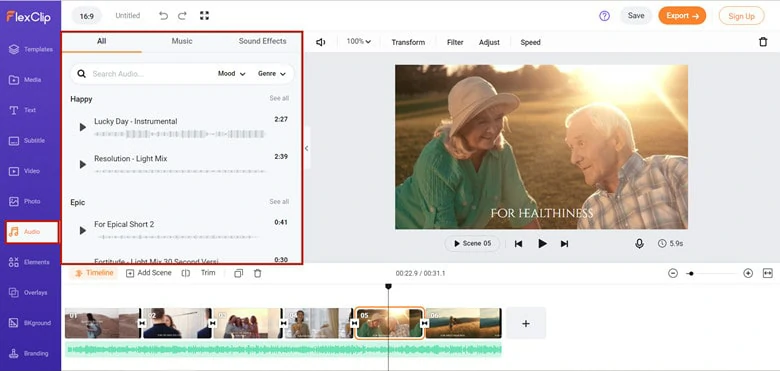Skip to previous scene

518,244
